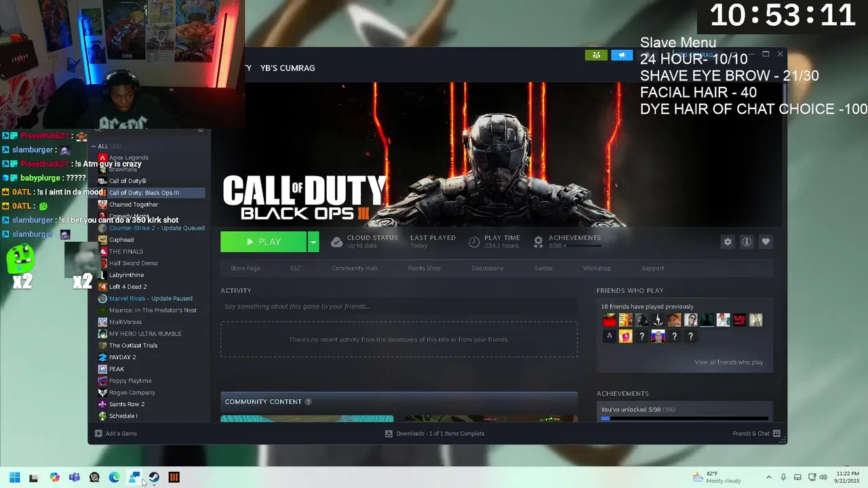868x488 pixels.
Task: Open the Community Hub tab
Action: point(354,268)
